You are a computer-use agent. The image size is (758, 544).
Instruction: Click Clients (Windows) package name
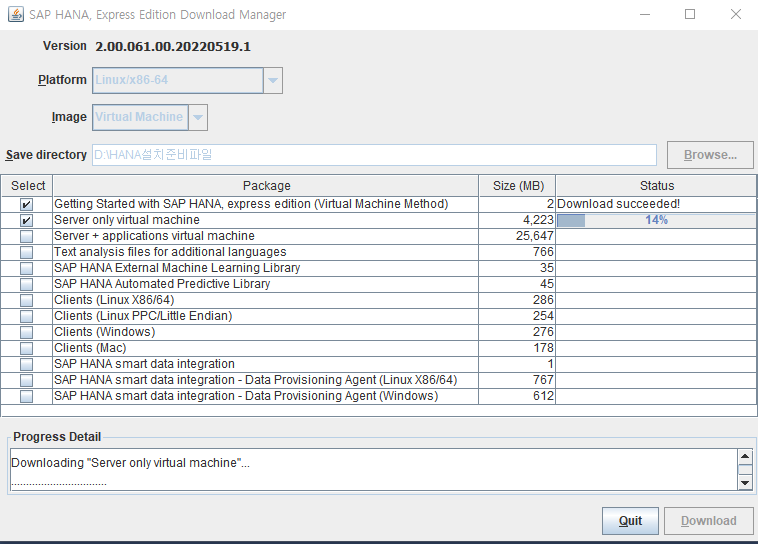(x=104, y=332)
